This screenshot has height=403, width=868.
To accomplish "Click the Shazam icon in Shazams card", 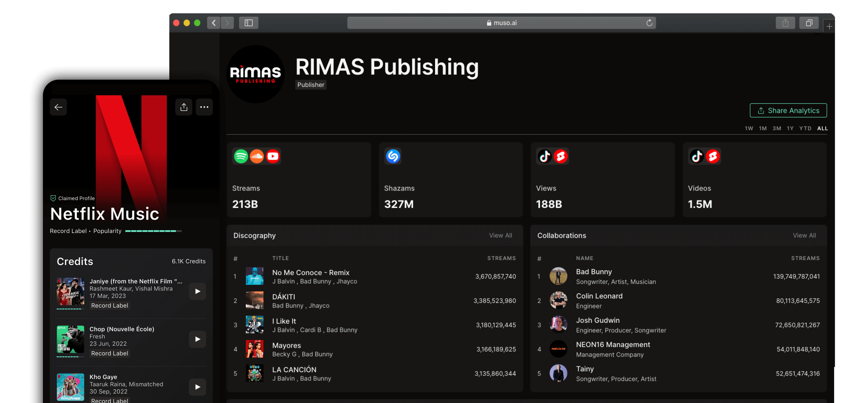I will click(x=393, y=156).
